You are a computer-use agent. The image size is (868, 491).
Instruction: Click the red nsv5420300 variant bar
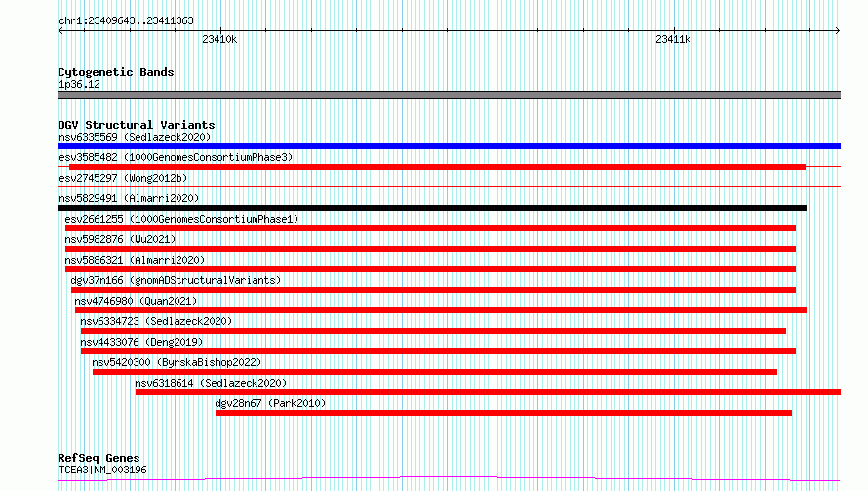click(x=435, y=372)
